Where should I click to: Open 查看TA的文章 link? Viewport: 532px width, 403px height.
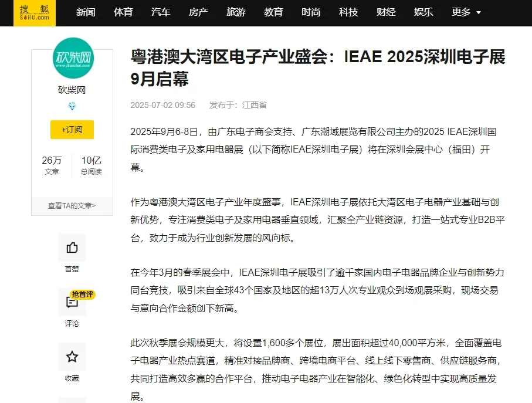point(72,206)
